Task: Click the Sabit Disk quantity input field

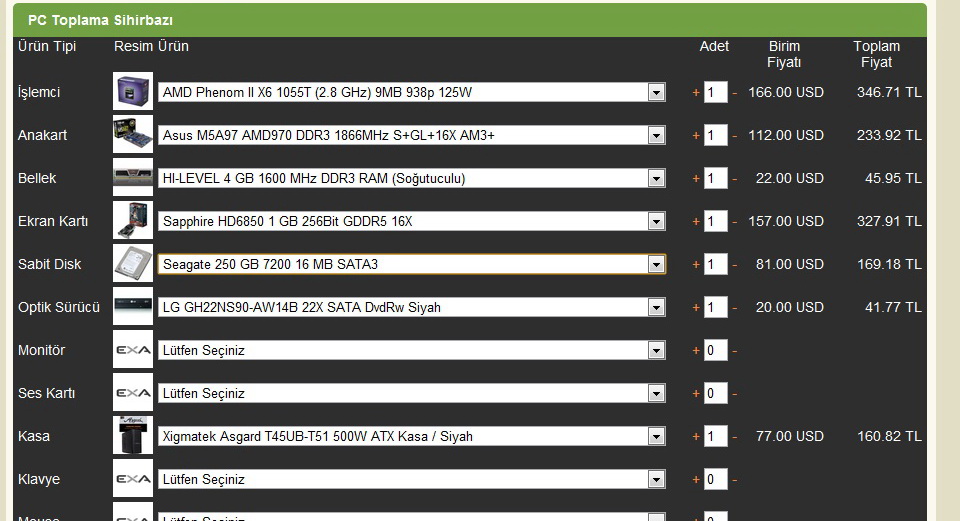Action: tap(715, 265)
